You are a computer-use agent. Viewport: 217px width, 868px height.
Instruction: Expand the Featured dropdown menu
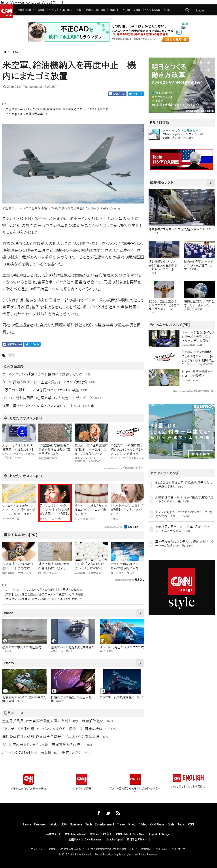coord(26,10)
